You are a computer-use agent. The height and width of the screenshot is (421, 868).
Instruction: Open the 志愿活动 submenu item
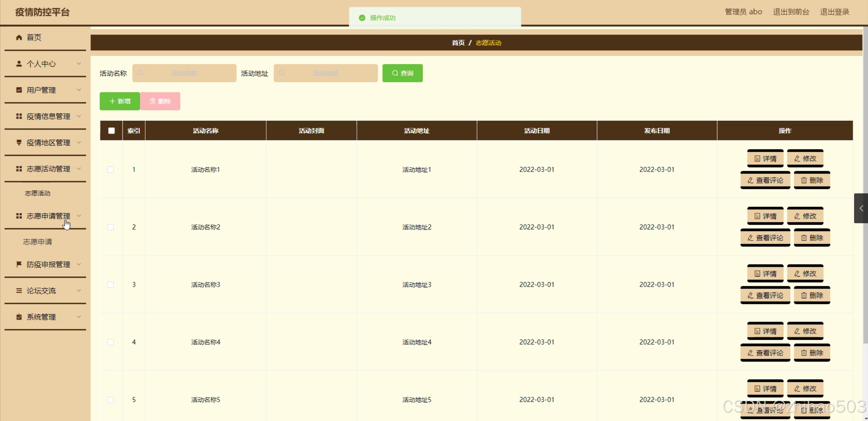point(38,193)
